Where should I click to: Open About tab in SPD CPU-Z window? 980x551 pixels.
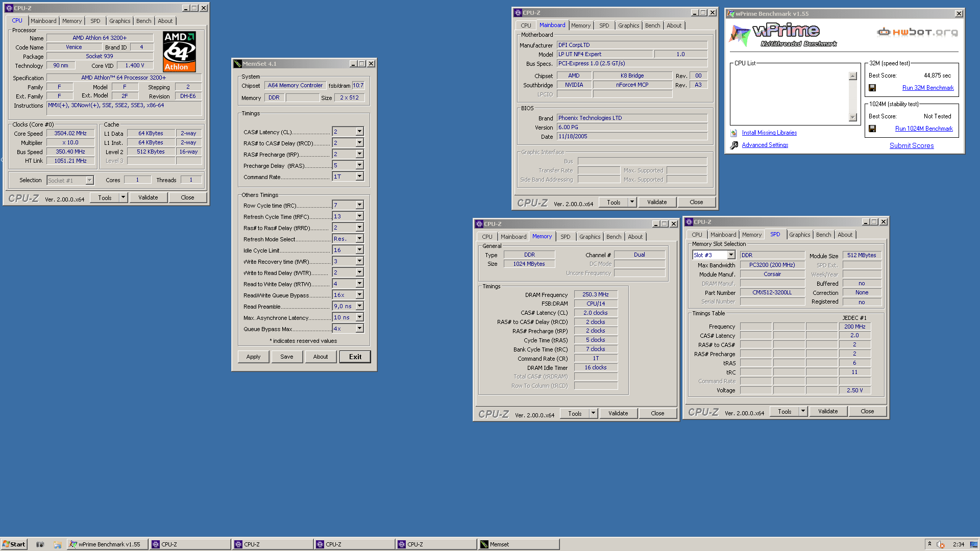click(x=845, y=235)
